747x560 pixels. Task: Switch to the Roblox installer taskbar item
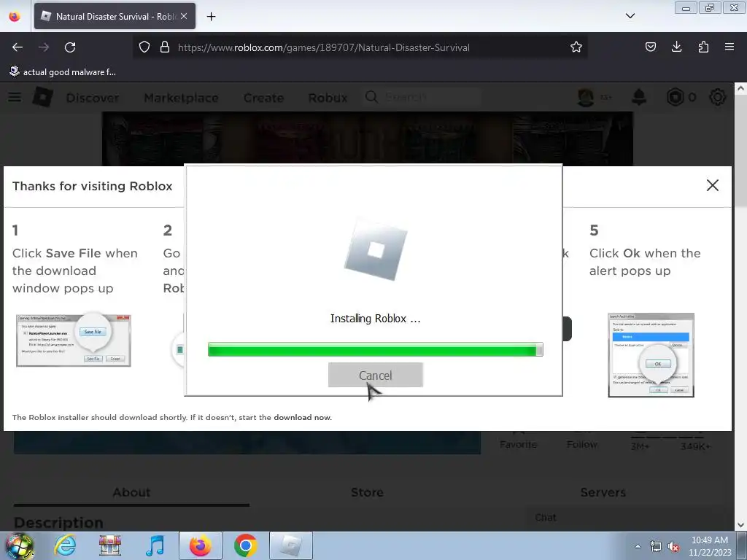[291, 545]
